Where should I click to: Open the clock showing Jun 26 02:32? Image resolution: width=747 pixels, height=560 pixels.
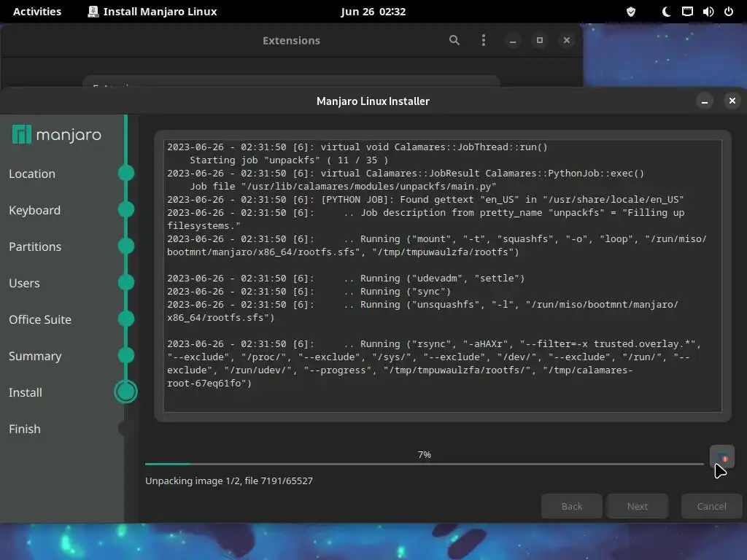tap(373, 12)
